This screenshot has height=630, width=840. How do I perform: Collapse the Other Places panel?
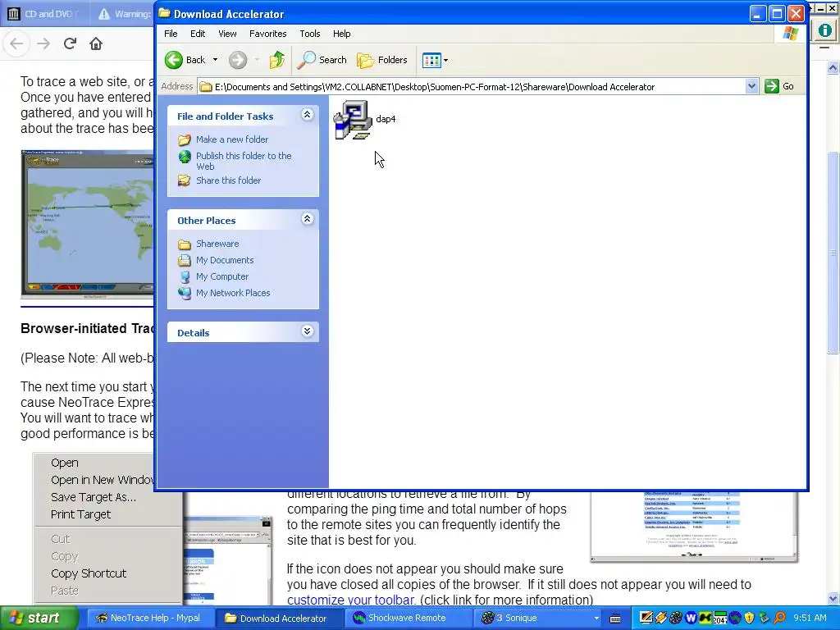pyautogui.click(x=307, y=219)
